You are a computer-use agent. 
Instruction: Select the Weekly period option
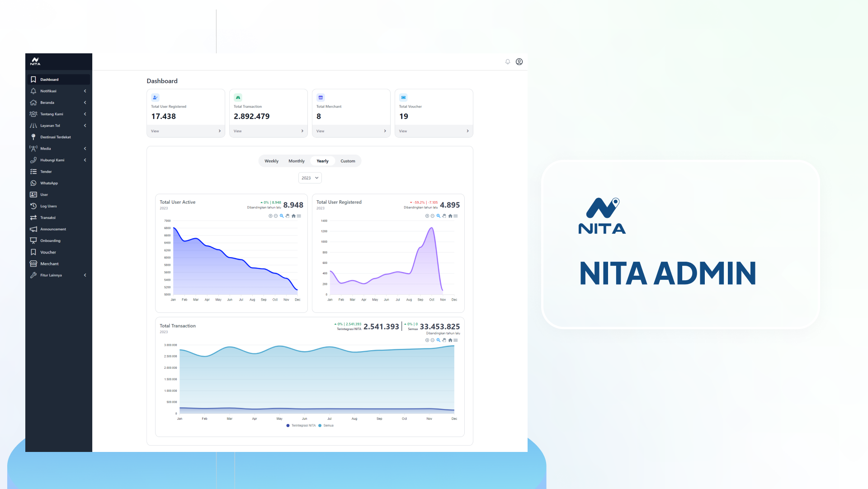click(x=271, y=161)
